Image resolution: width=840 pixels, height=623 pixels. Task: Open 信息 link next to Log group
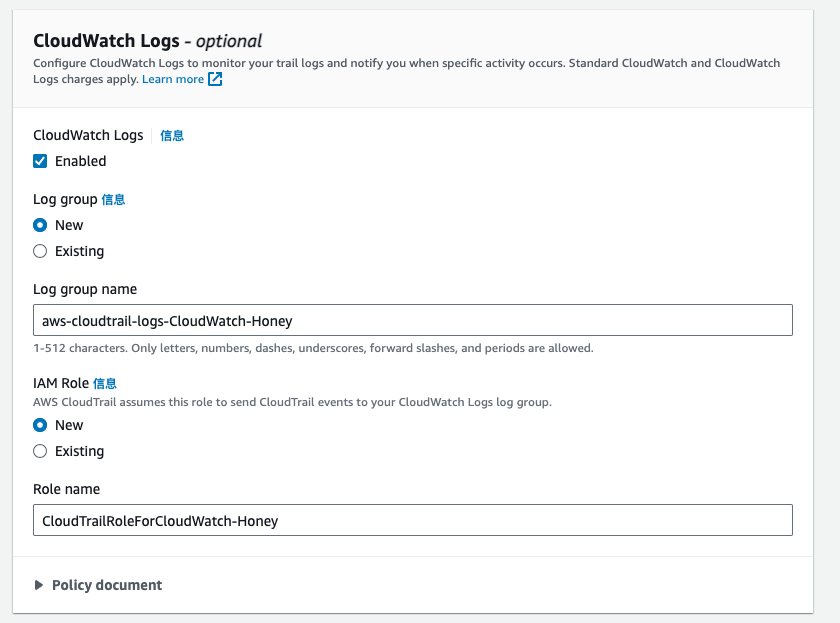pos(113,200)
